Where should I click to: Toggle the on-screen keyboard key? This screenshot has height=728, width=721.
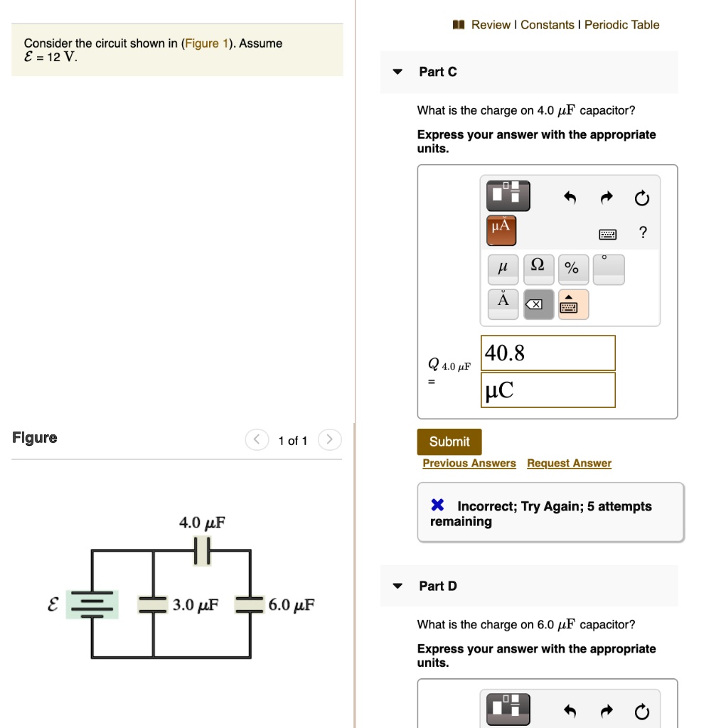(x=573, y=303)
